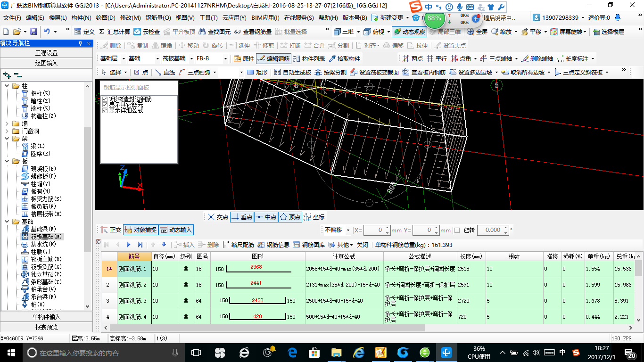Image resolution: width=644 pixels, height=362 pixels.
Task: Select the 矩形 rectangle drawing tool
Action: coord(257,72)
